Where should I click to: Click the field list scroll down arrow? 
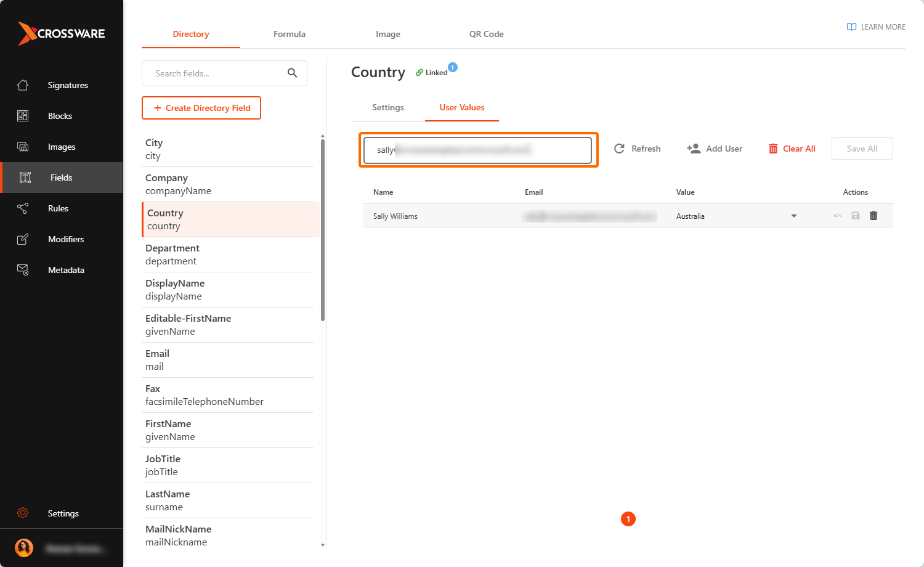[323, 545]
